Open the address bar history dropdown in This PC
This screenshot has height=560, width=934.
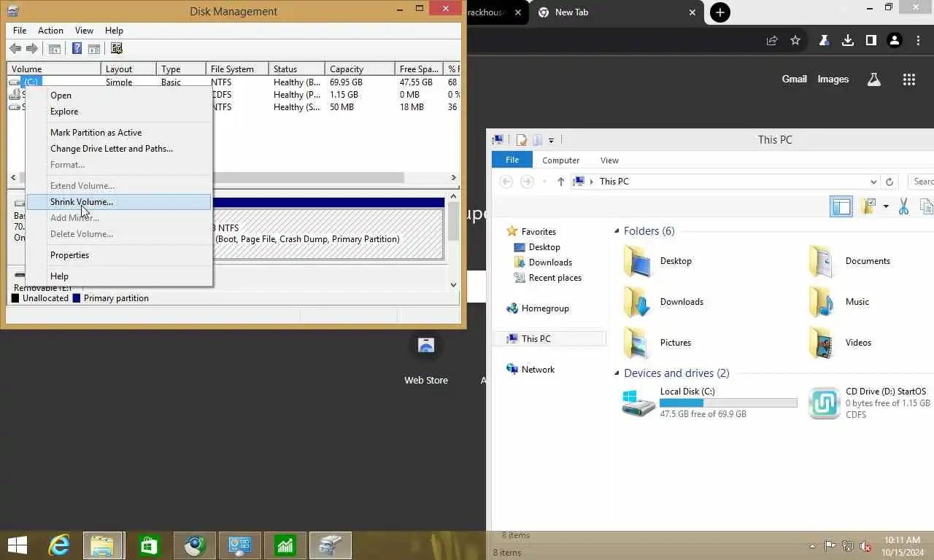point(873,182)
